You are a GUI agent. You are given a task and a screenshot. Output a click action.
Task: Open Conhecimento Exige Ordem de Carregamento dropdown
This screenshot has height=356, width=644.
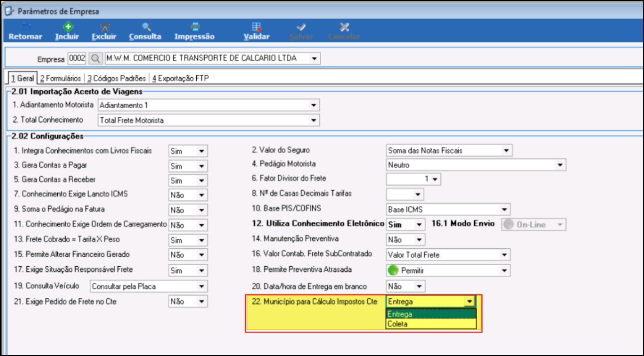point(202,225)
